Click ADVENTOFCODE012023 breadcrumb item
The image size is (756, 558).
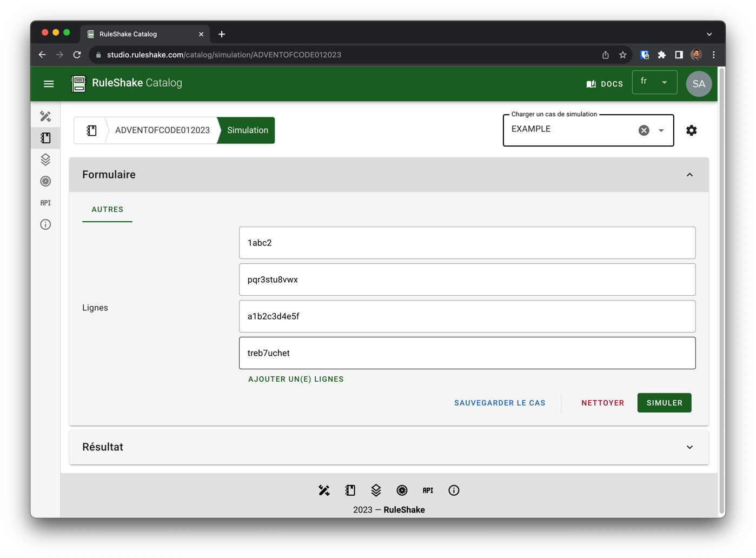pyautogui.click(x=162, y=130)
